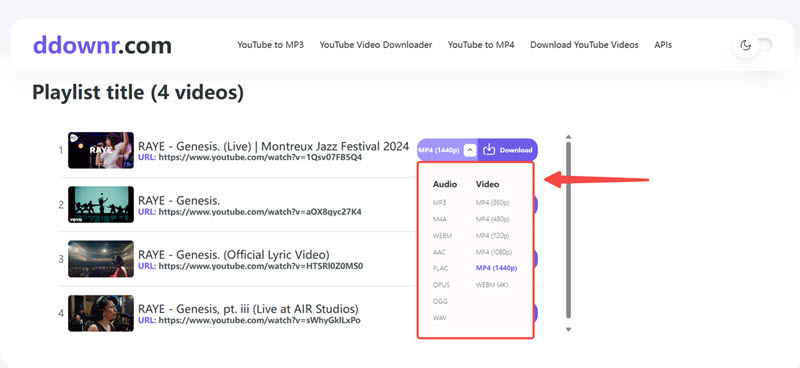Screen dimensions: 800x368
Task: Click the playlist scrollbar up arrow
Action: (568, 137)
